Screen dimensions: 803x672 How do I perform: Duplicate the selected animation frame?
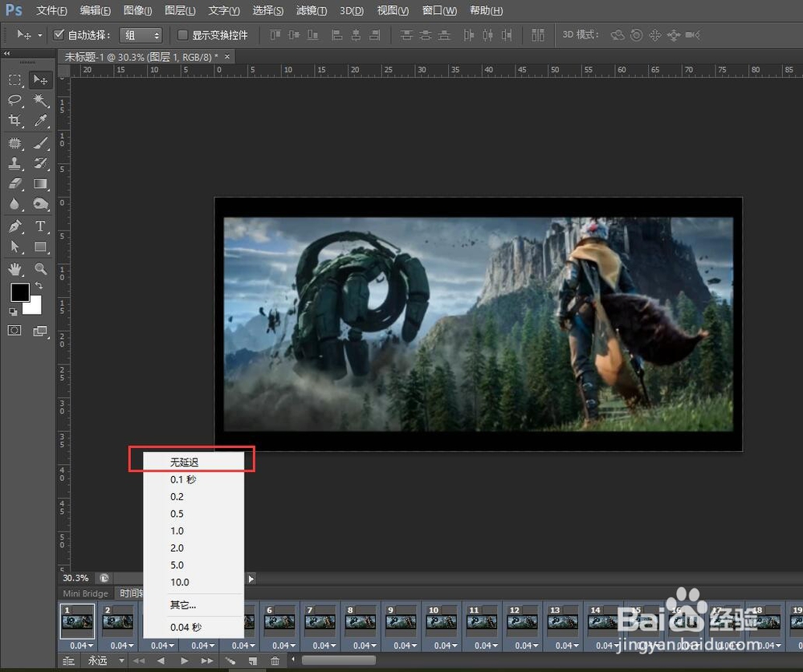tap(252, 661)
